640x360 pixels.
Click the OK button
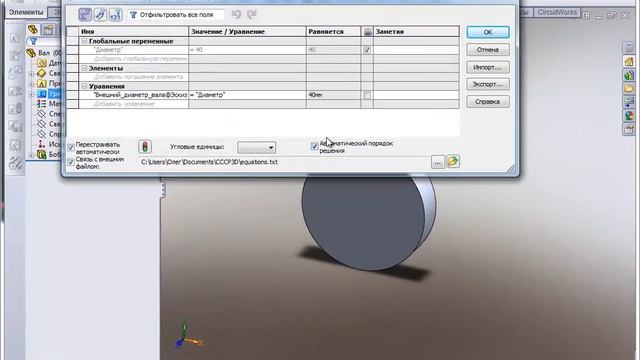point(488,32)
